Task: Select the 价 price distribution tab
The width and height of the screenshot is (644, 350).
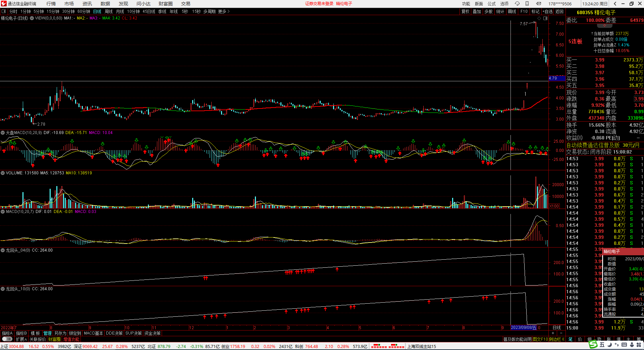Action: coord(580,339)
